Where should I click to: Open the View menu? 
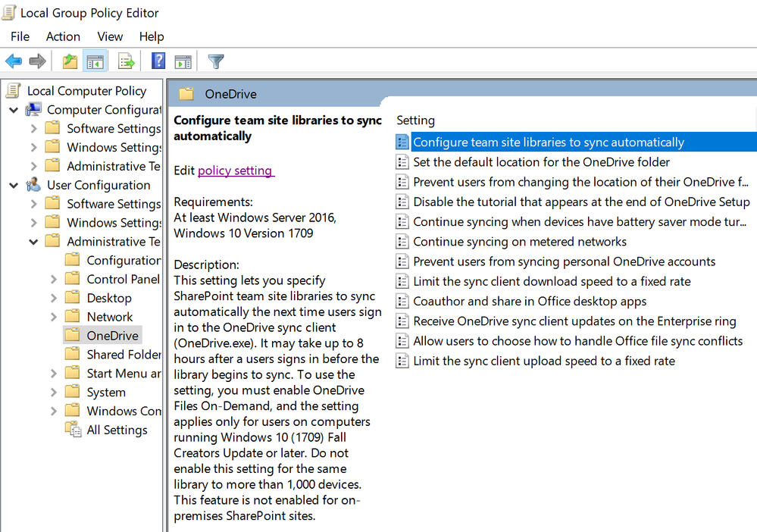click(x=110, y=36)
